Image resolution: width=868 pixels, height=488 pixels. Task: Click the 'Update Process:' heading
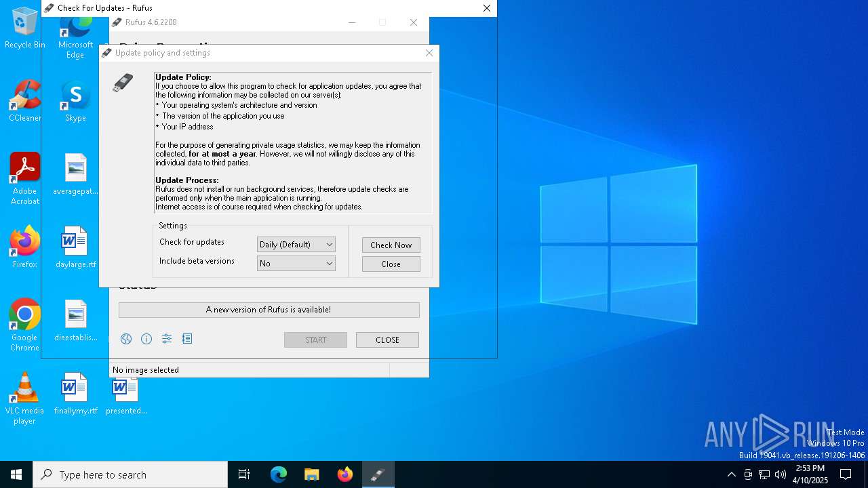click(187, 180)
